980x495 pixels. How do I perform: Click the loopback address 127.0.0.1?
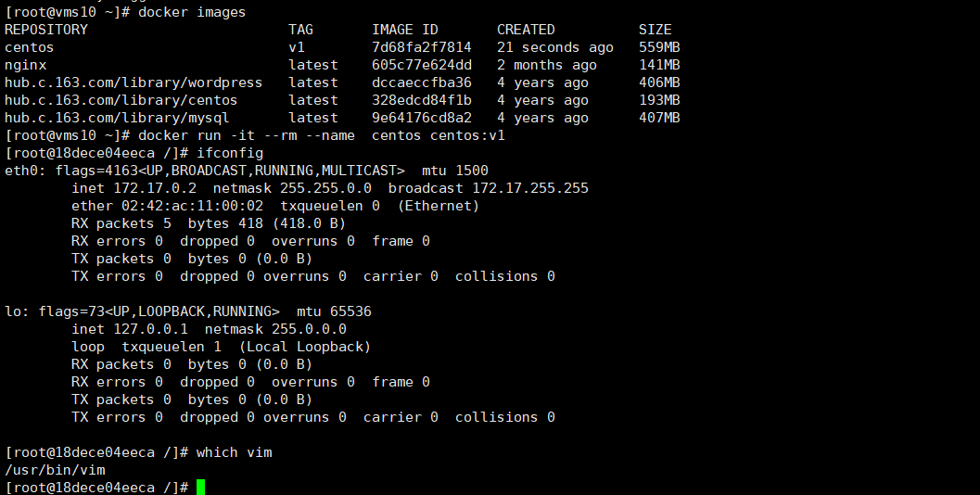pyautogui.click(x=150, y=329)
